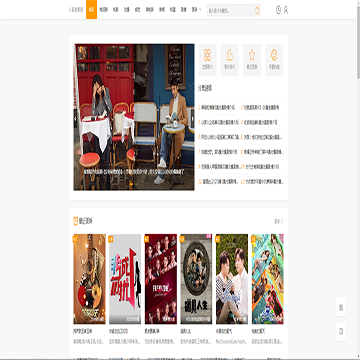The width and height of the screenshot is (360, 360).
Task: Click the orange icon beside the section heading
Action: pyautogui.click(x=75, y=221)
